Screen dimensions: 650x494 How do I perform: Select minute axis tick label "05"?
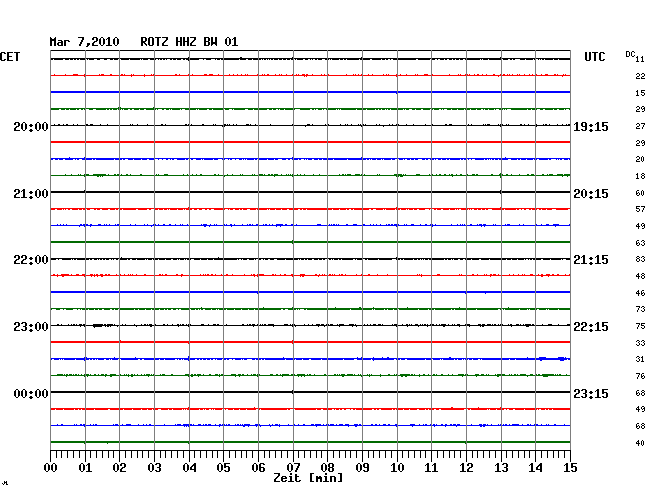(x=223, y=468)
